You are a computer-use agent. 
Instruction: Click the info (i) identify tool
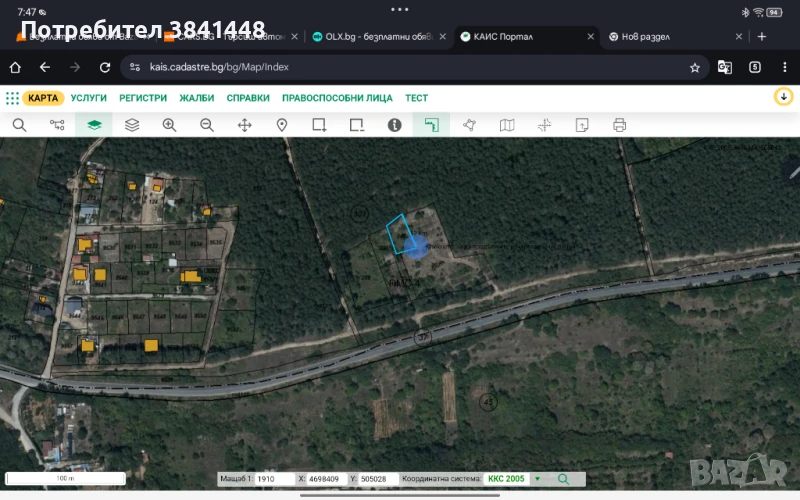[394, 125]
